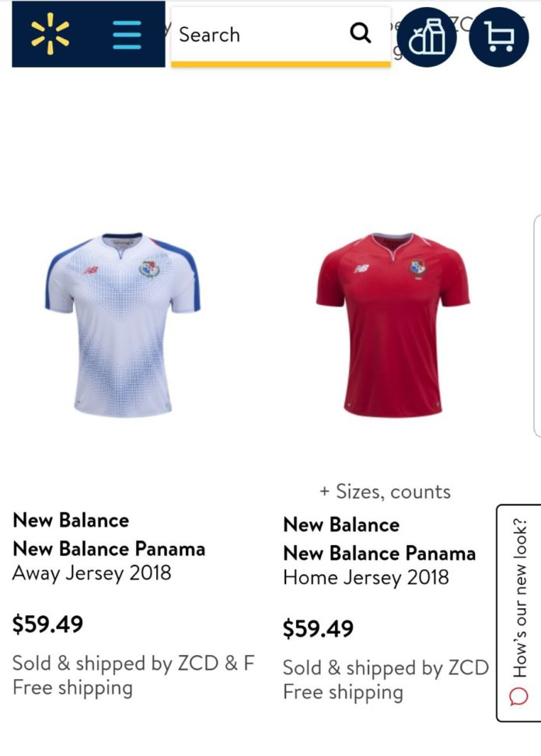The height and width of the screenshot is (756, 541).
Task: Click the away jersey New Balance brand name
Action: click(x=71, y=520)
